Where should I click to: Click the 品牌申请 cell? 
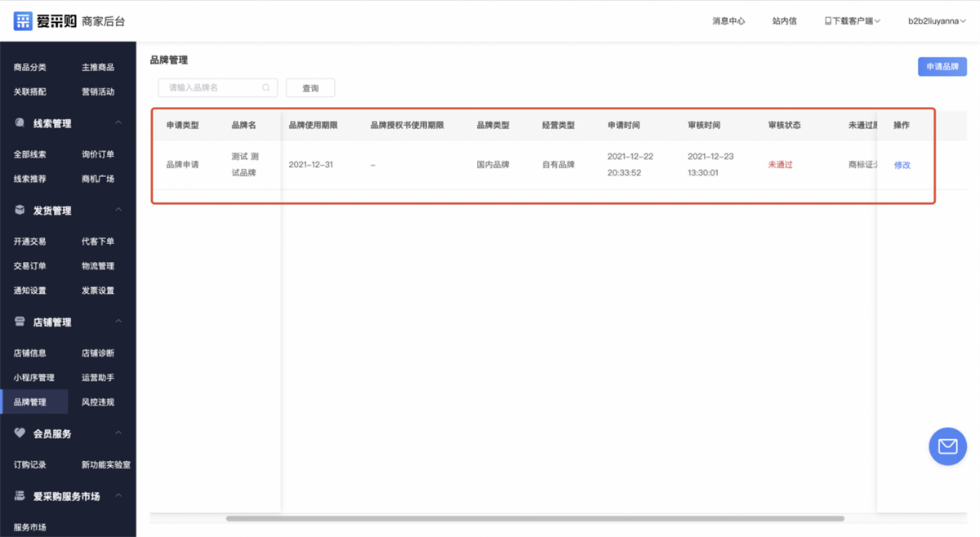point(183,165)
